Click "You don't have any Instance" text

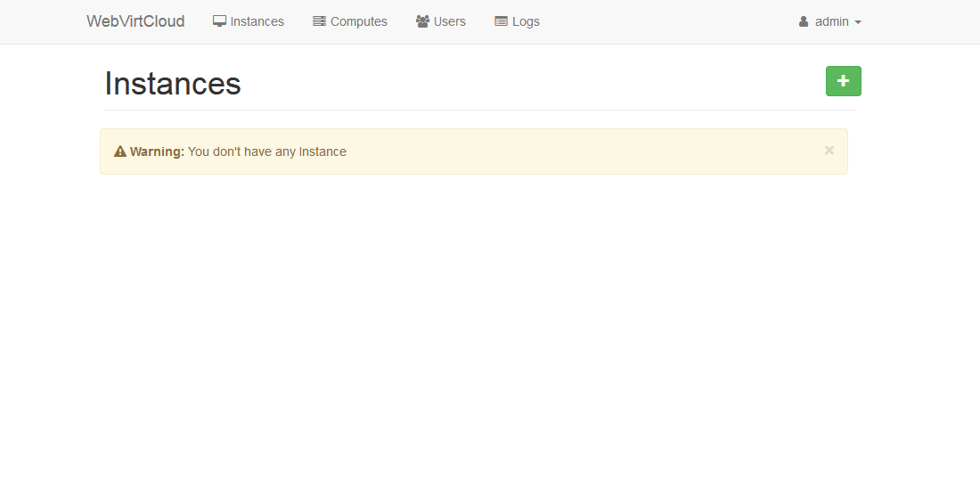coord(267,151)
